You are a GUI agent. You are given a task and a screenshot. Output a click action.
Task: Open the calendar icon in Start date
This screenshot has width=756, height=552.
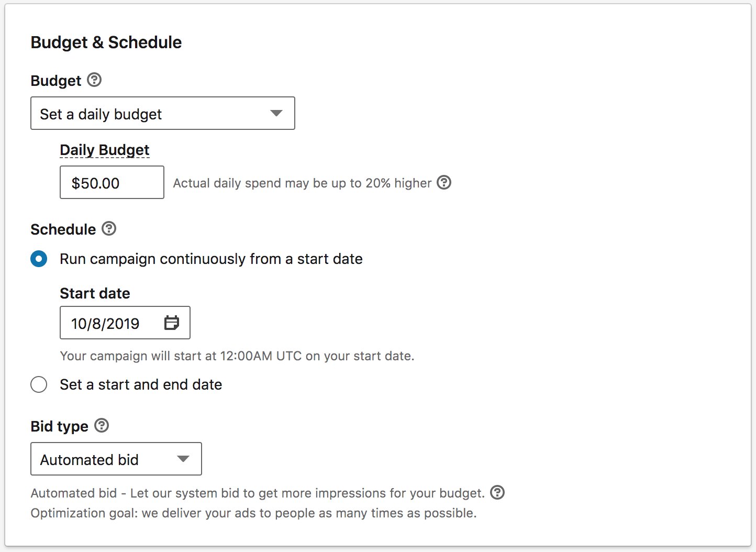pos(172,323)
